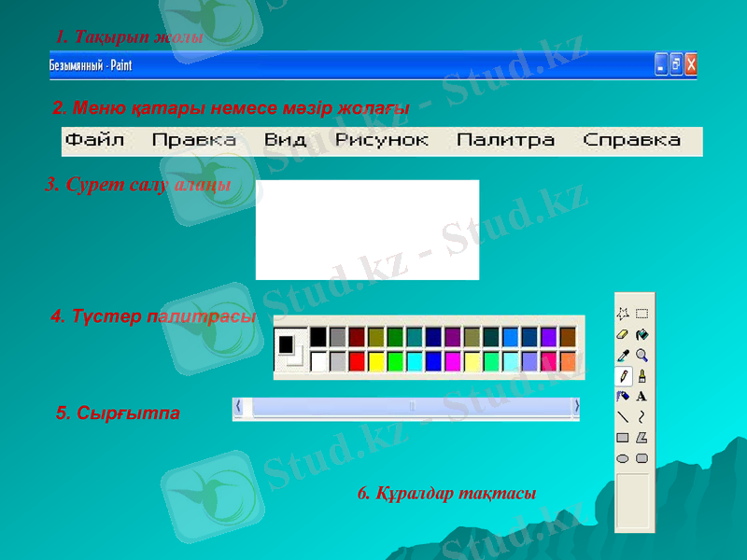Select the Polygon tool
747x560 pixels.
pos(641,437)
